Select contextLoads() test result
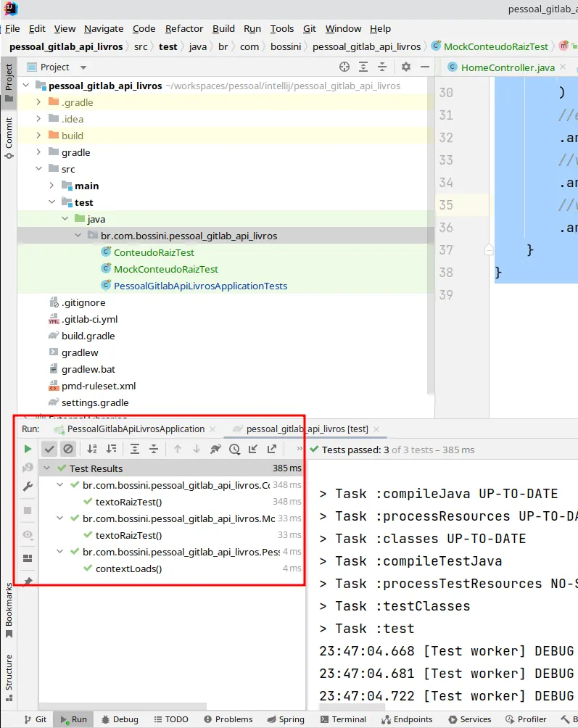The height and width of the screenshot is (728, 578). [x=128, y=568]
